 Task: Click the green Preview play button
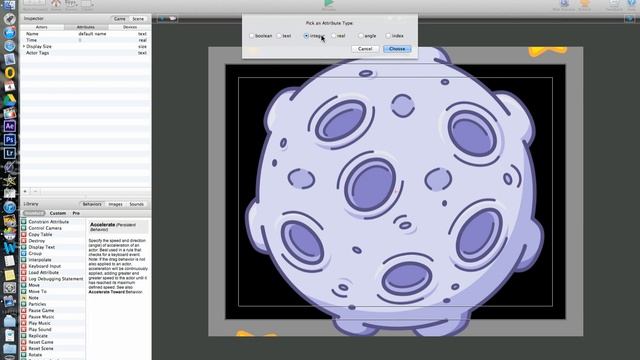coord(329,4)
